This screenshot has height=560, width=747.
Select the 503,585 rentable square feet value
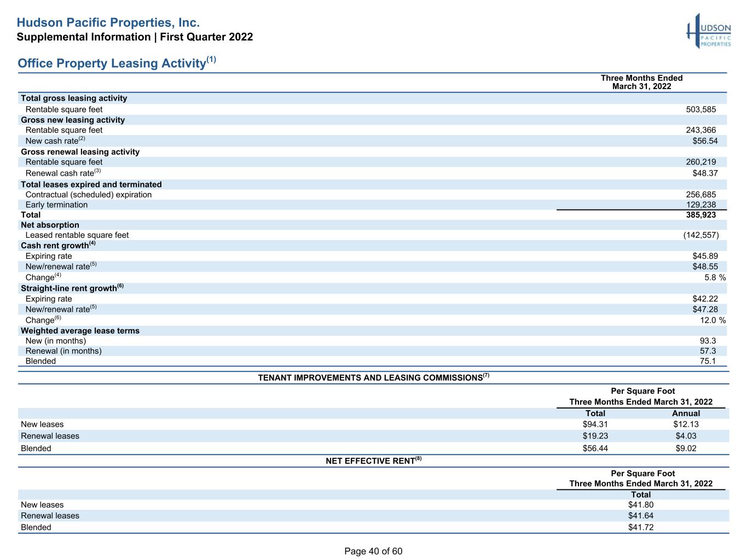pyautogui.click(x=701, y=109)
